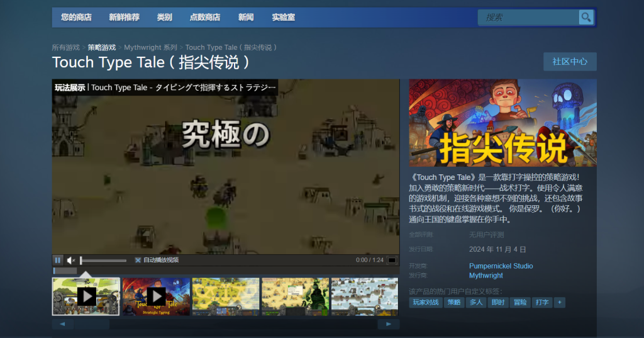This screenshot has width=644, height=338.
Task: Click the thumbnail strip right arrow
Action: pos(388,324)
